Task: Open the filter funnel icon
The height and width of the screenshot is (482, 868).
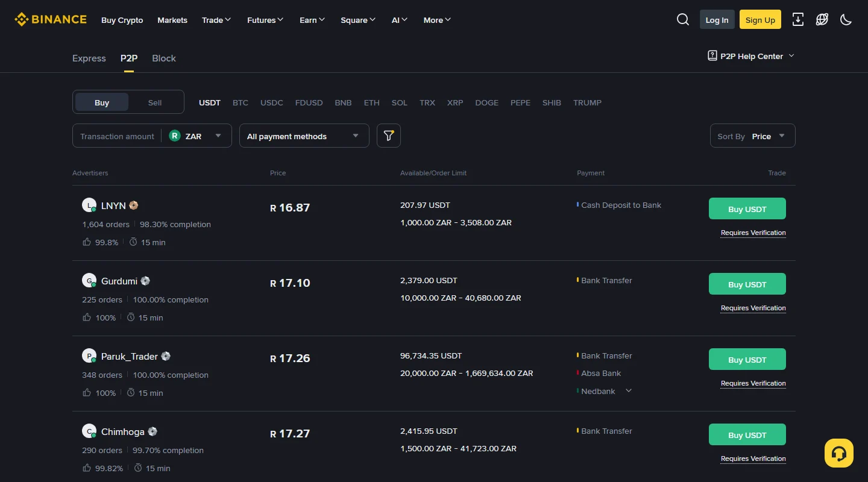Action: pos(389,136)
